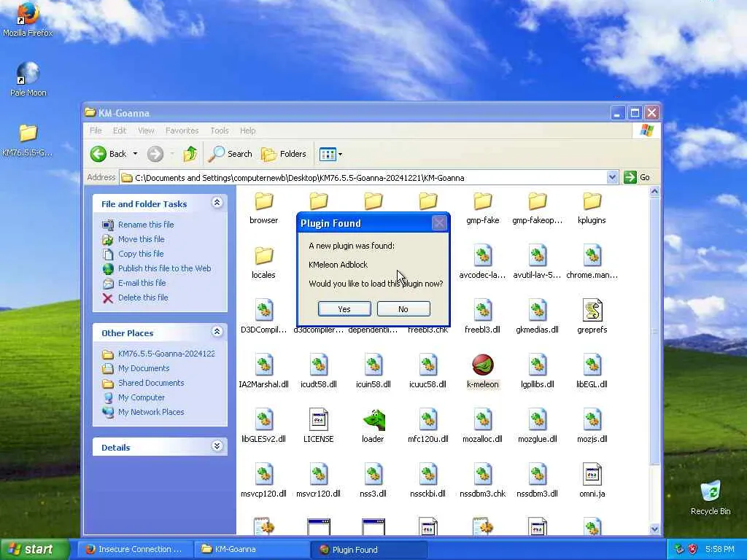Screen dimensions: 747x560
Task: Open the Help menu
Action: click(248, 131)
